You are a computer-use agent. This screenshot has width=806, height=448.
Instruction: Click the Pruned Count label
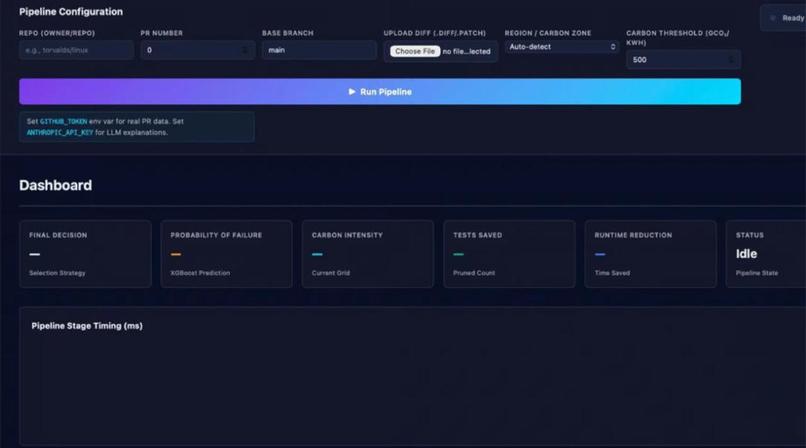pos(474,273)
